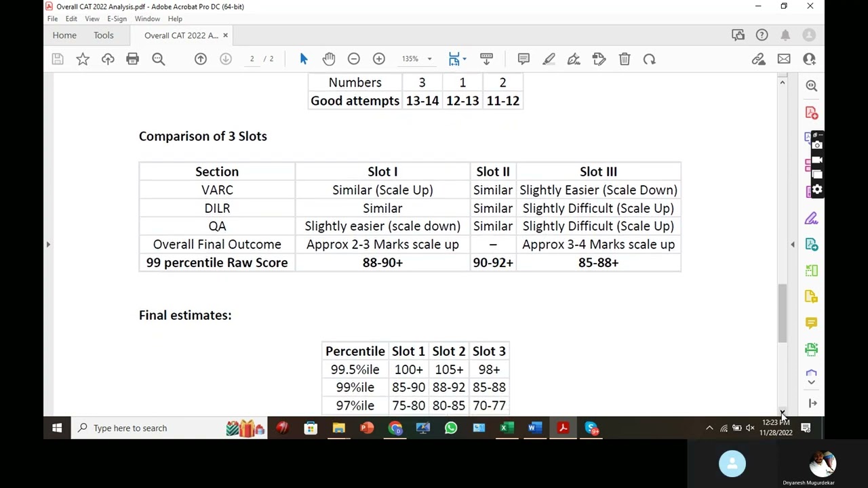
Task: Open Create PDF tool in right pane
Action: tap(812, 112)
